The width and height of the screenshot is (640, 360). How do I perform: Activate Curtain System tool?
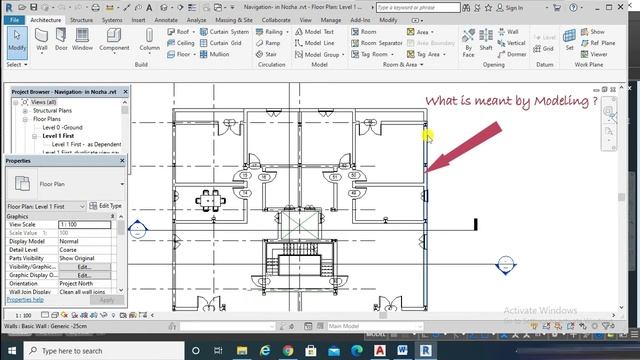[x=224, y=31]
